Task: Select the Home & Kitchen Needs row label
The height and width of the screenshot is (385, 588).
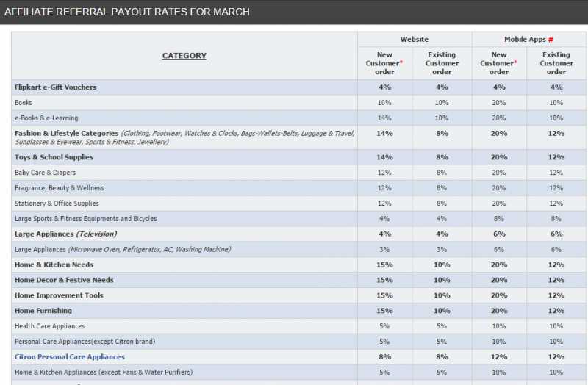Action: [x=54, y=265]
